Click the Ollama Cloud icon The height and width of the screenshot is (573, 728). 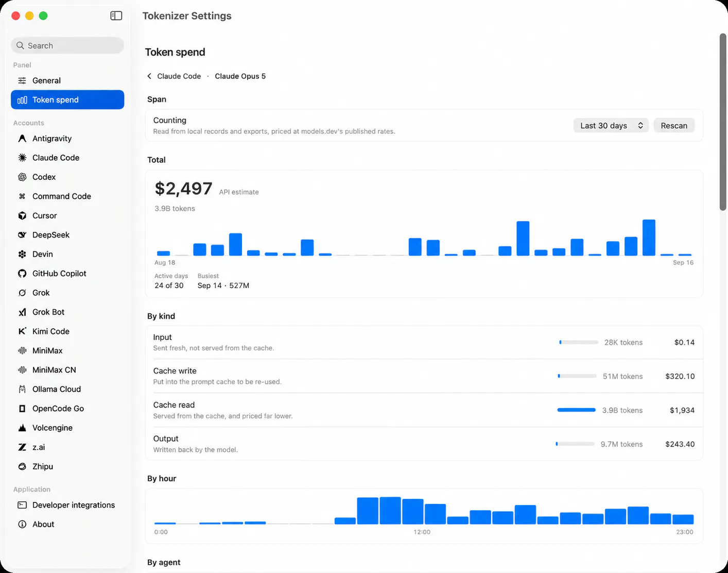22,389
